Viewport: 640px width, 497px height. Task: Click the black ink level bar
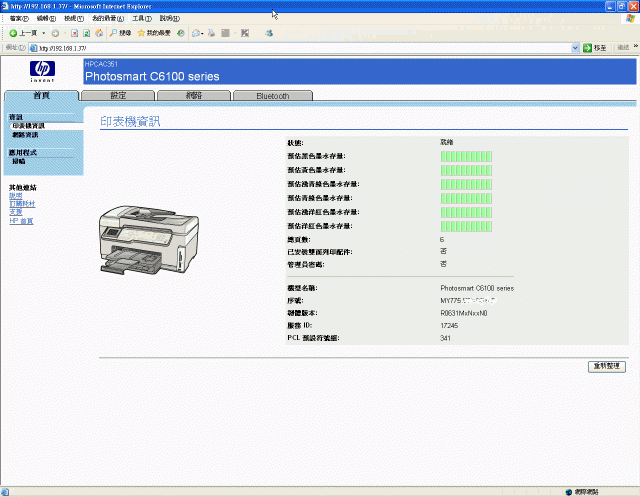pyautogui.click(x=466, y=156)
